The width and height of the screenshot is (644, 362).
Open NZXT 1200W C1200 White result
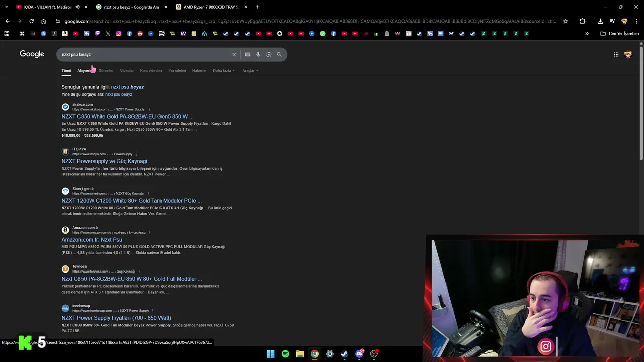coord(132,201)
